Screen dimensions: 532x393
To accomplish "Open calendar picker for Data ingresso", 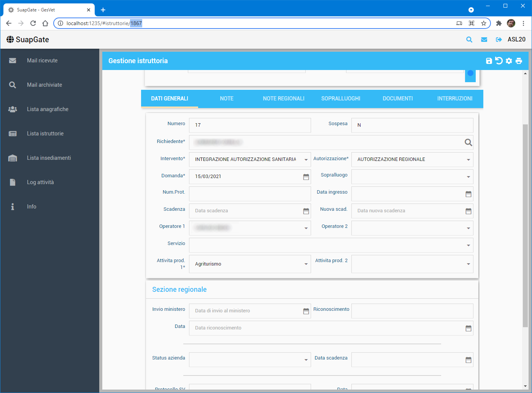I will coord(468,194).
